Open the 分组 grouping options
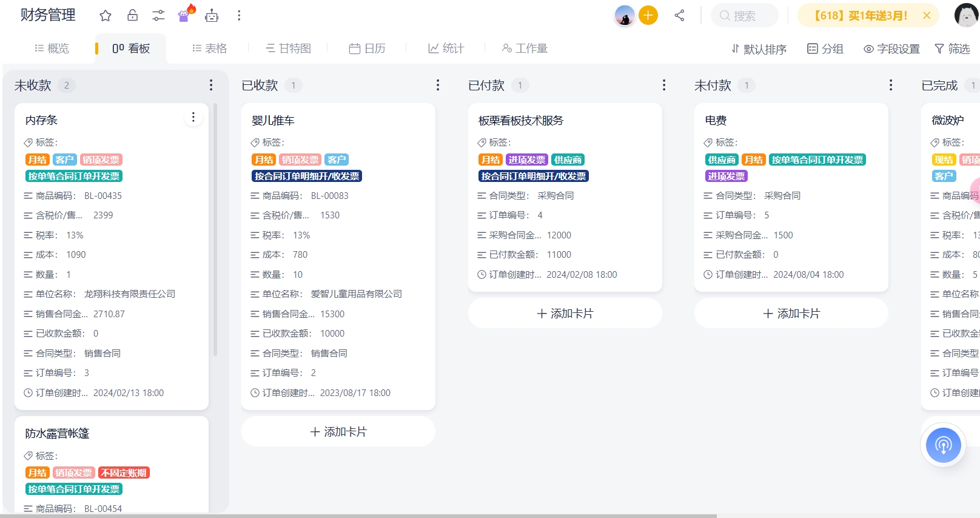The image size is (980, 518). [x=825, y=49]
